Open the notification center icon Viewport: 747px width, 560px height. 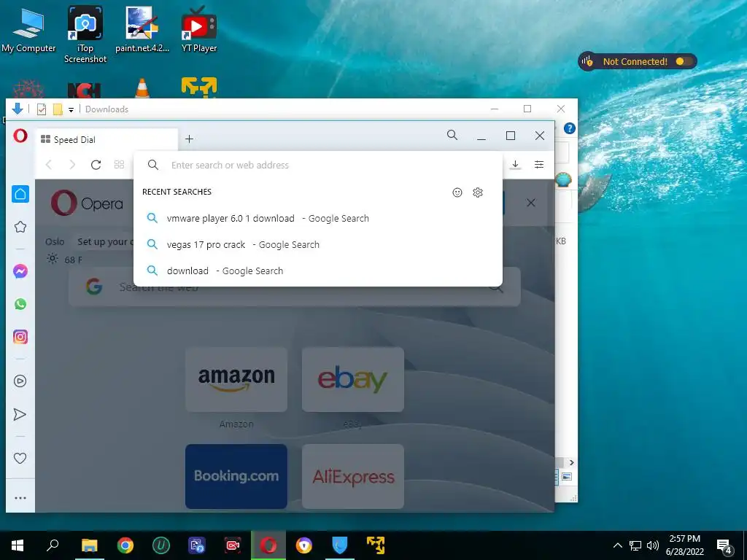[x=724, y=546]
